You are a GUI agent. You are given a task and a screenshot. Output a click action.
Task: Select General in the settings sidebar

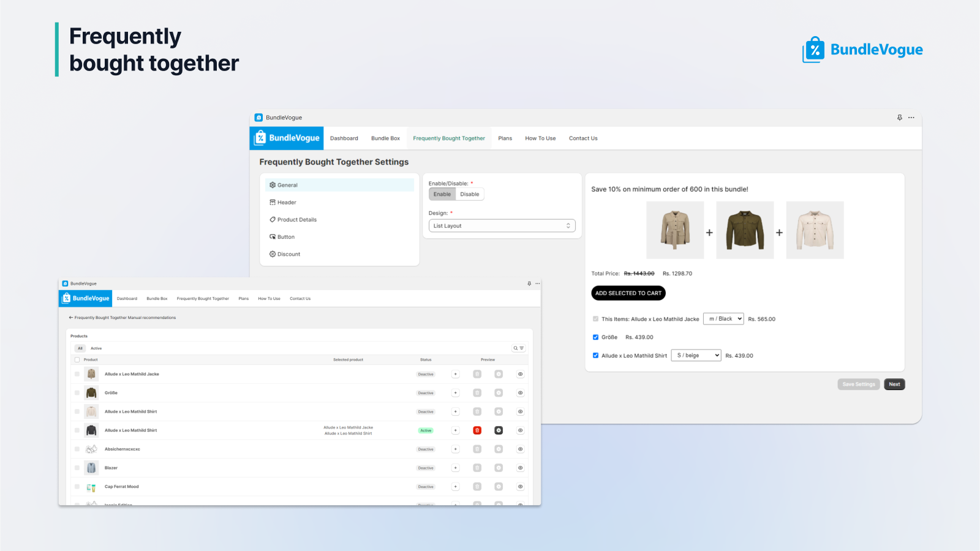point(339,185)
